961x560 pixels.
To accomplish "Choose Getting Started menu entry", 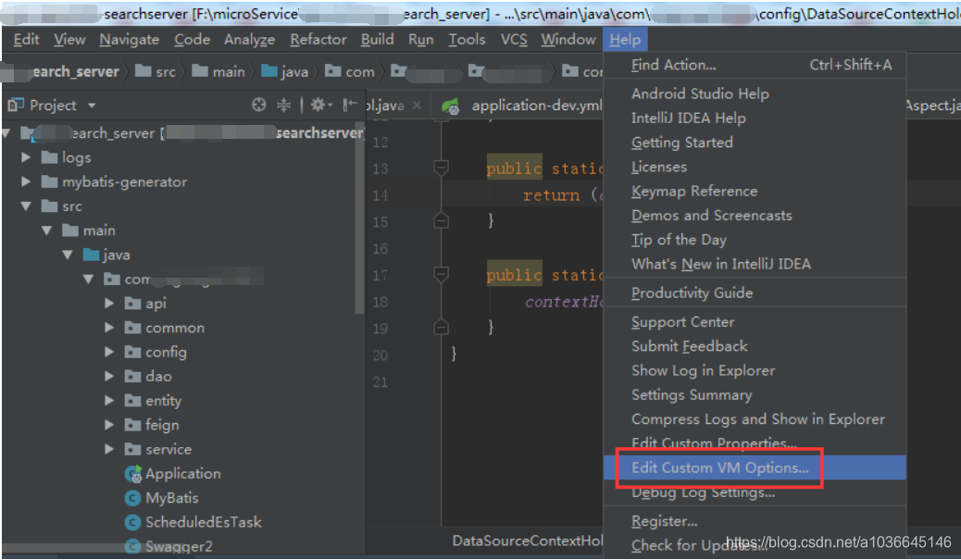I will [755, 143].
